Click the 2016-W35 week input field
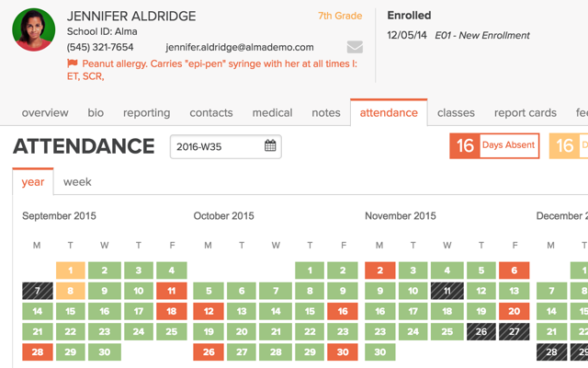 tap(217, 146)
